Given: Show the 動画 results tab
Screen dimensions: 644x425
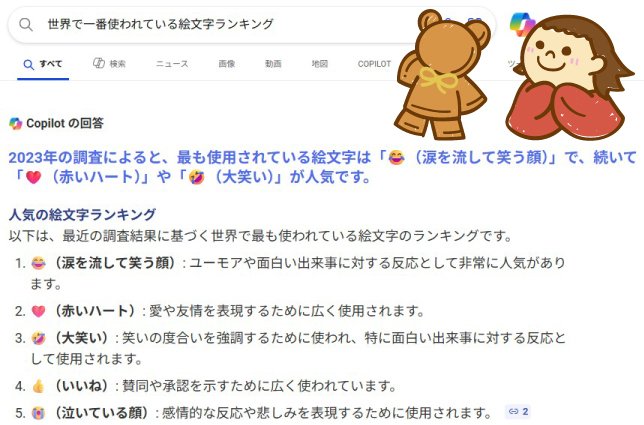Looking at the screenshot, I should (273, 64).
